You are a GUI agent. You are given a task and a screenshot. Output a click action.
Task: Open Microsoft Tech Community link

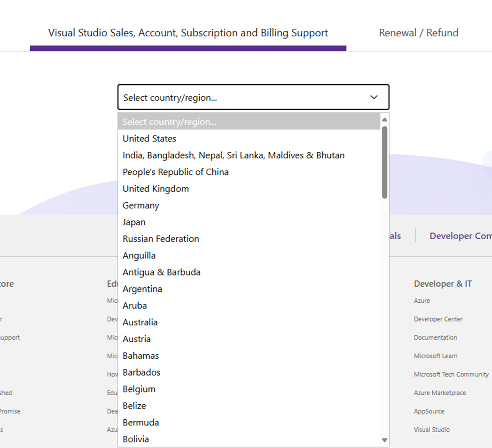[x=451, y=374]
